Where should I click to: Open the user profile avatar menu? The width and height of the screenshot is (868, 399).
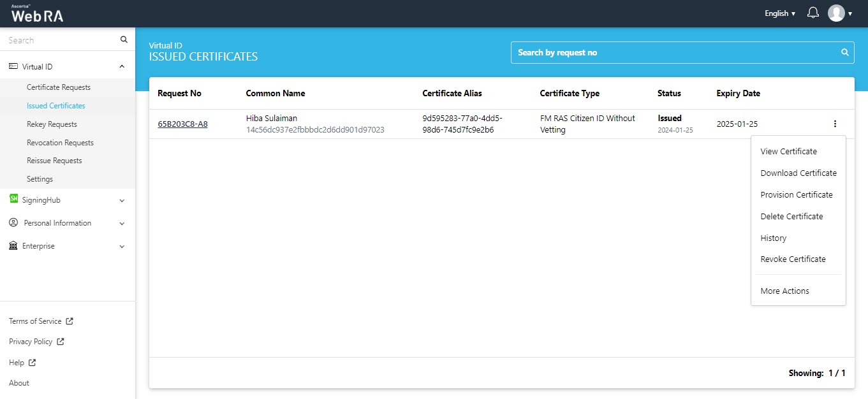(836, 13)
